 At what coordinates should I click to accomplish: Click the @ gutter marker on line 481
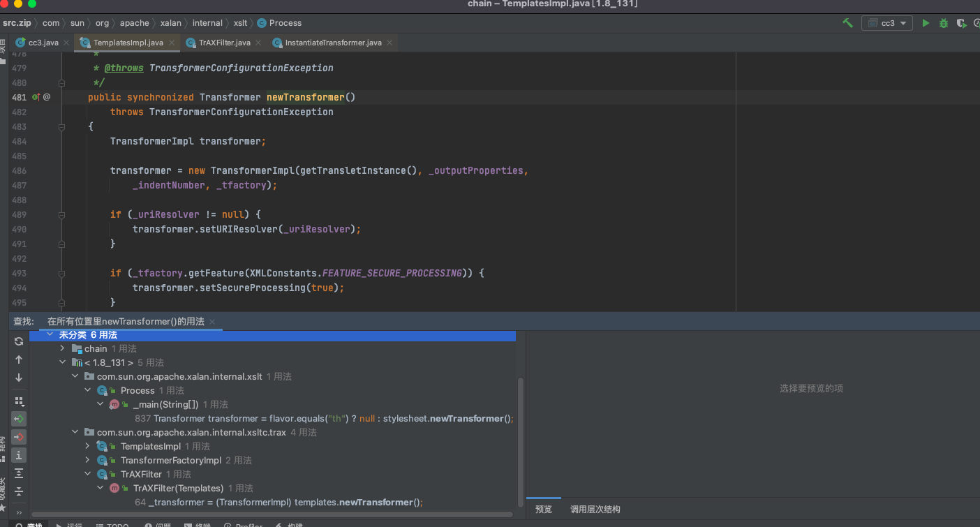click(x=47, y=97)
